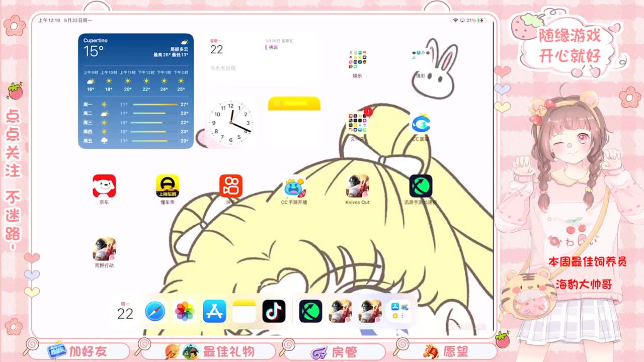Tap the 5月22日周一 date in status bar
This screenshot has width=644, height=362.
tap(77, 21)
